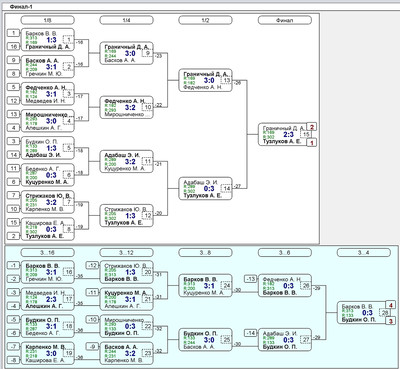Select the -12 loser reference box
The width and height of the screenshot is (400, 369).
click(x=92, y=265)
